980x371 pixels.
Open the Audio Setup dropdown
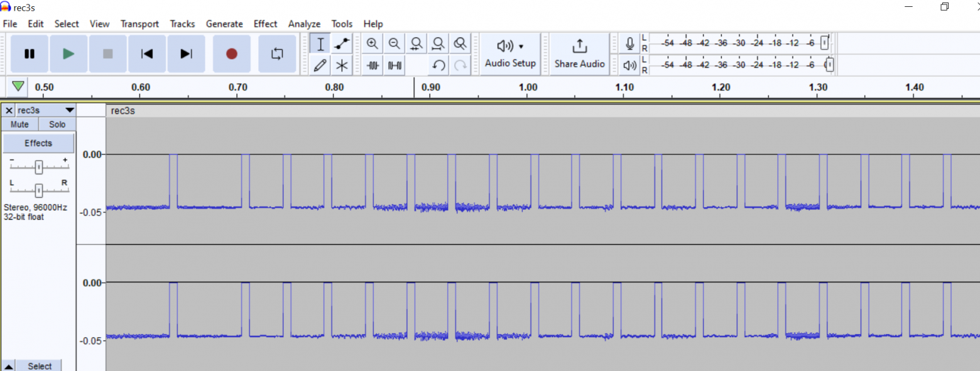(x=510, y=54)
